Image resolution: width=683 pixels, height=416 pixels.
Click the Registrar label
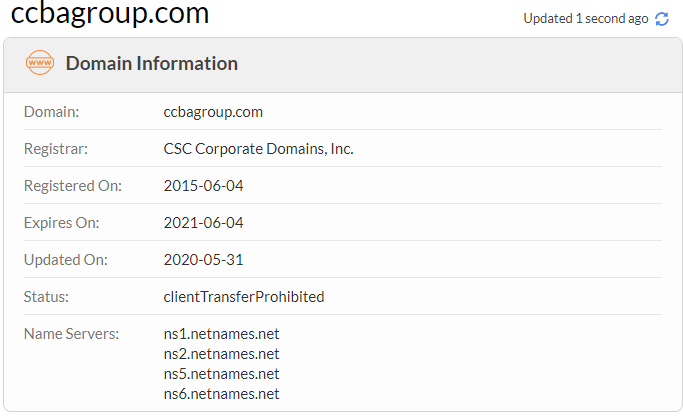pos(56,149)
